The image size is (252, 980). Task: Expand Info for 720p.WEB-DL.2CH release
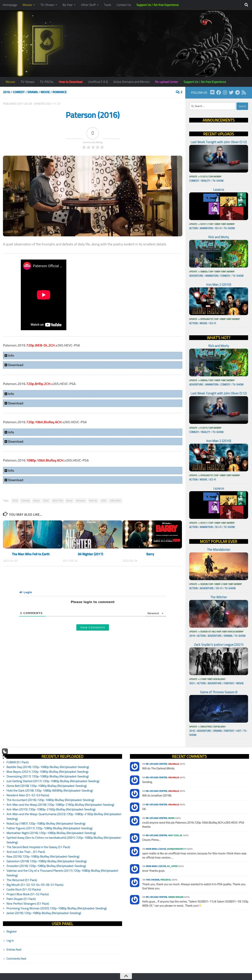click(x=93, y=356)
